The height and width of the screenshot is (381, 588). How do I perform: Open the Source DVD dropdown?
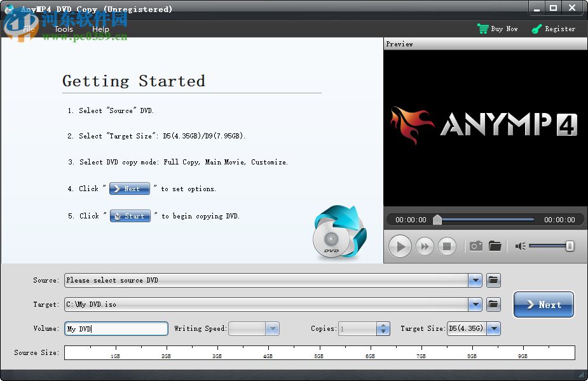[475, 280]
